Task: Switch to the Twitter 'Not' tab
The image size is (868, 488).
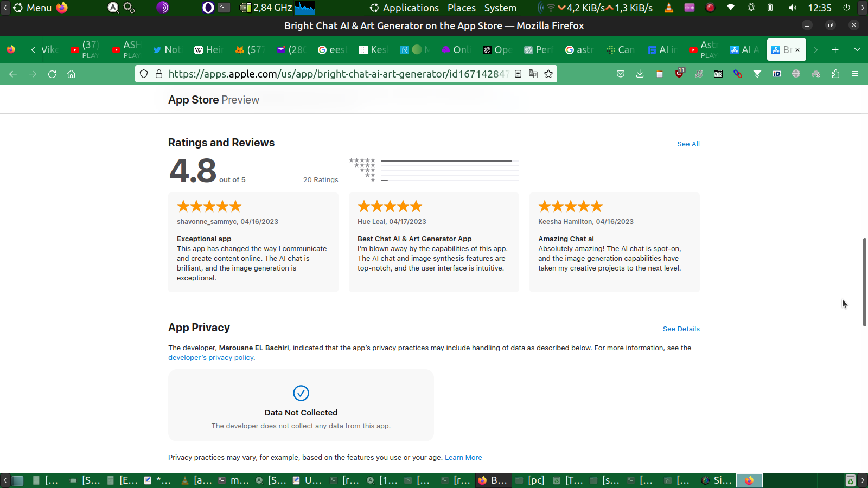Action: (x=167, y=50)
